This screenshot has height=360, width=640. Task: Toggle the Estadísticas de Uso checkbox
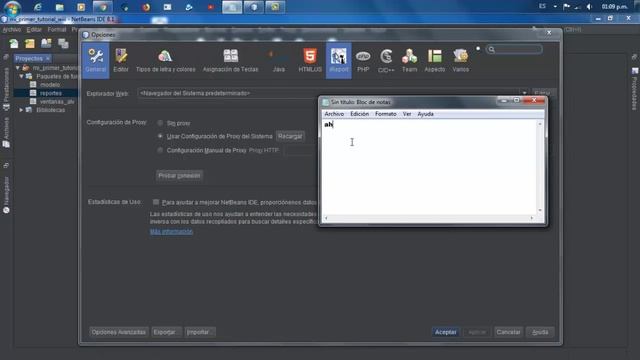156,202
